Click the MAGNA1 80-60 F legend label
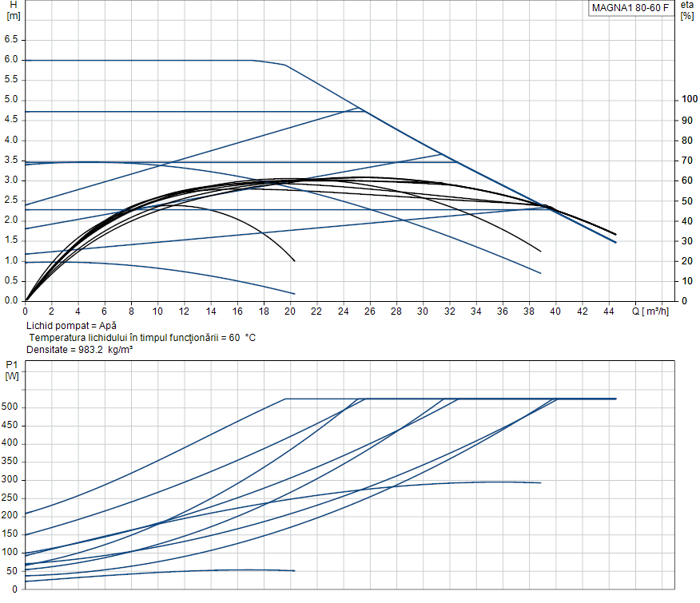This screenshot has width=700, height=603. [x=630, y=8]
